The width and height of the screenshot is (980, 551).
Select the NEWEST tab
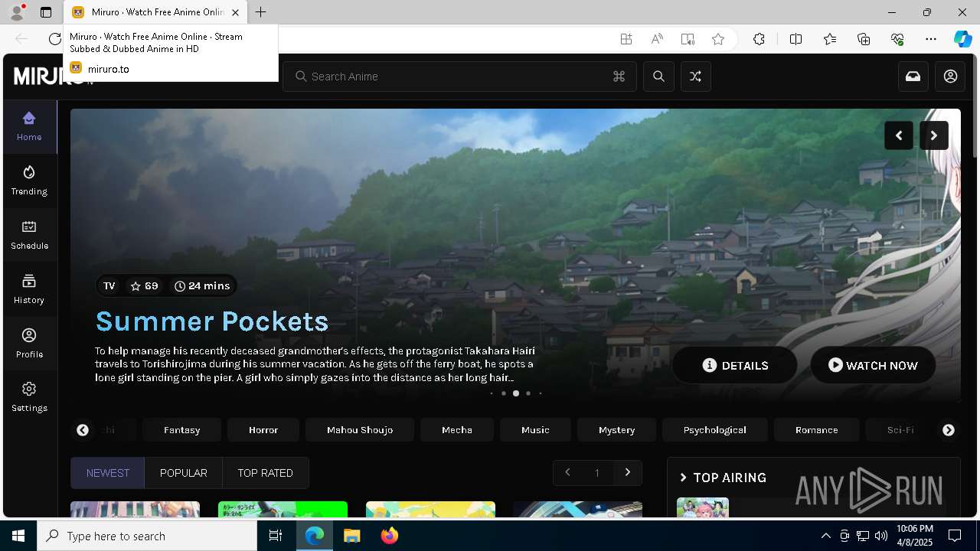click(x=108, y=473)
